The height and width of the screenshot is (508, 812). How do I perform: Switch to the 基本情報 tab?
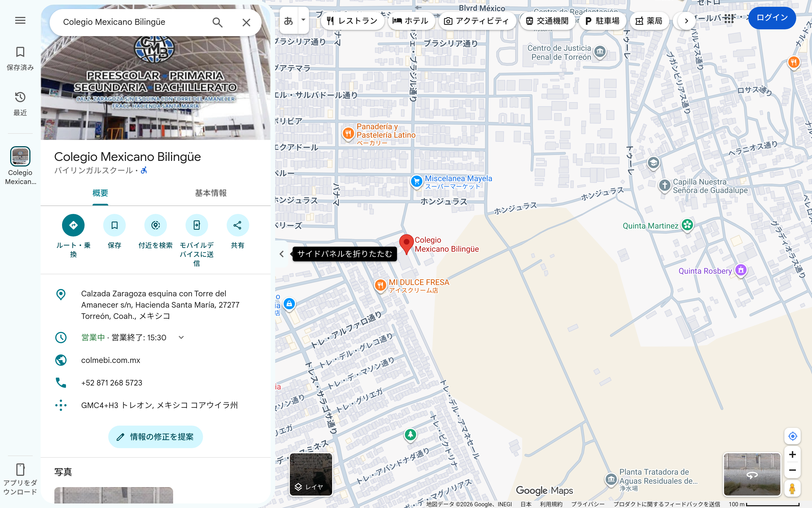pyautogui.click(x=211, y=193)
